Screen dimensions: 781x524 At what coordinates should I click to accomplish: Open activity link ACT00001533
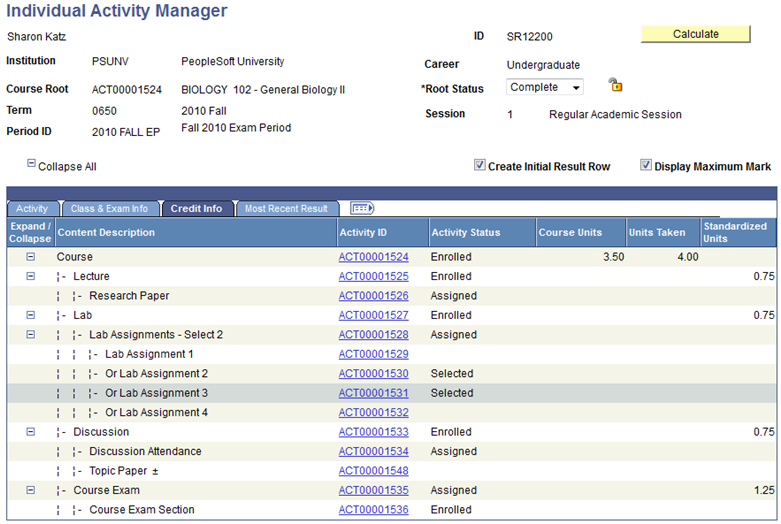[x=374, y=432]
